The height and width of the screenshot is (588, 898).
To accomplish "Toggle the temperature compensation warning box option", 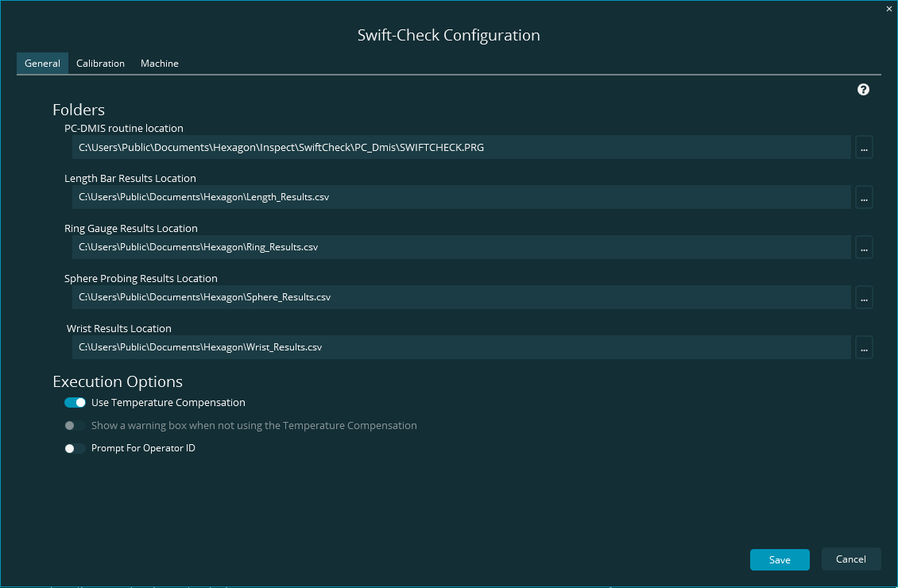I will tap(75, 425).
